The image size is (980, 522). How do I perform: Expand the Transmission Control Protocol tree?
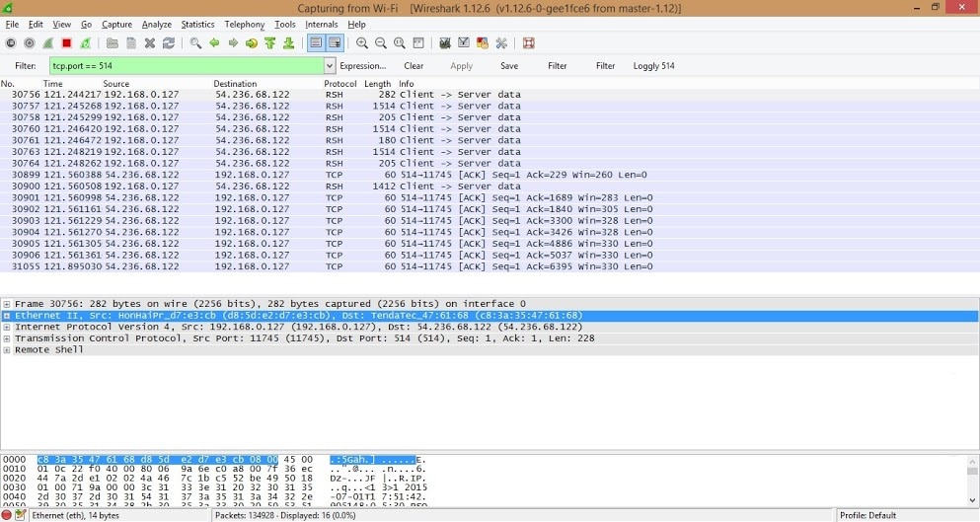7,338
